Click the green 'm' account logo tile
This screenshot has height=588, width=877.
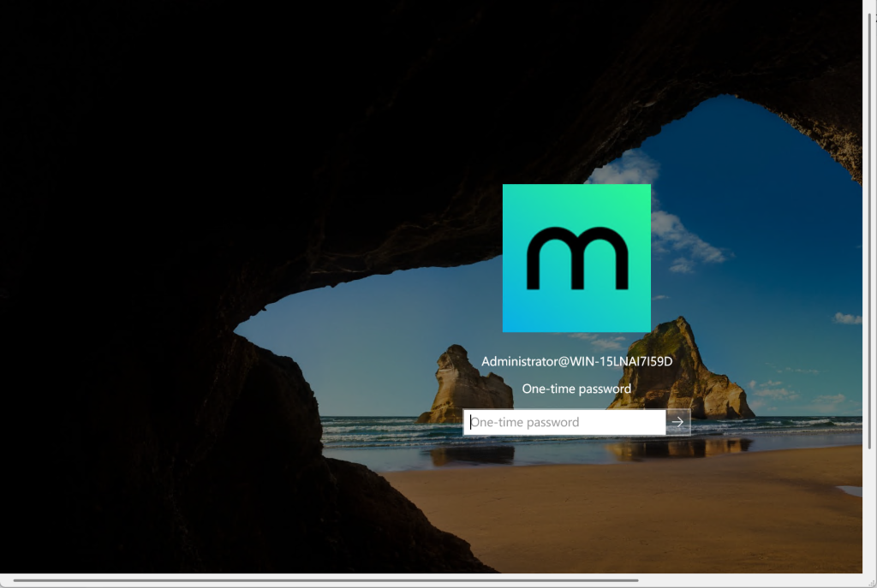pyautogui.click(x=576, y=258)
